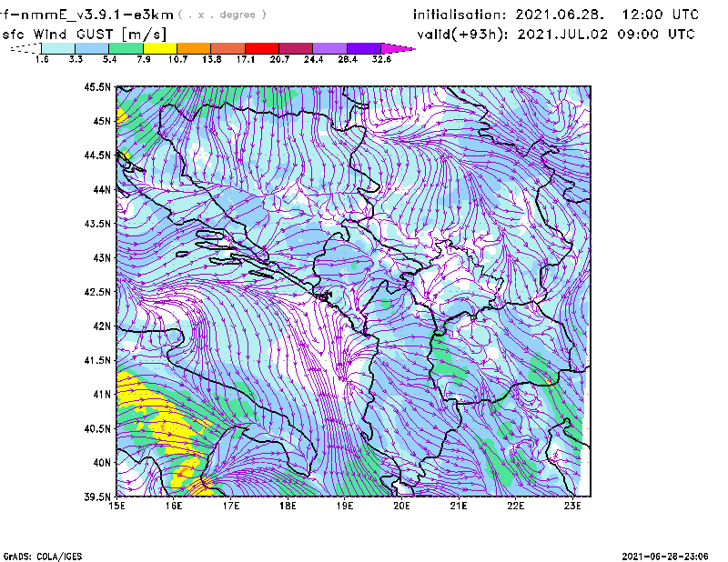Click the 'sfc Wind GUST [m/s]' title
Image resolution: width=728 pixels, height=562 pixels.
pyautogui.click(x=84, y=35)
